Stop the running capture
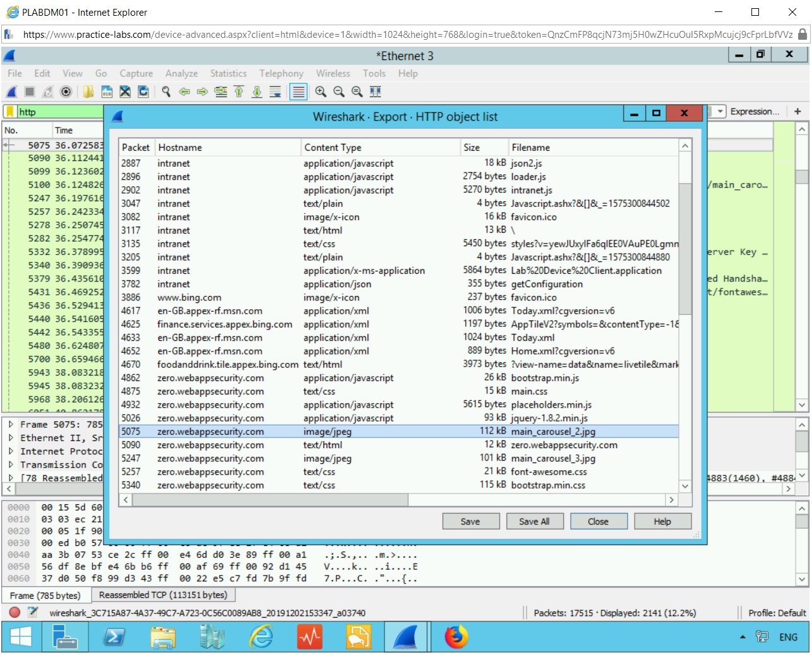The image size is (812, 655). 30,92
